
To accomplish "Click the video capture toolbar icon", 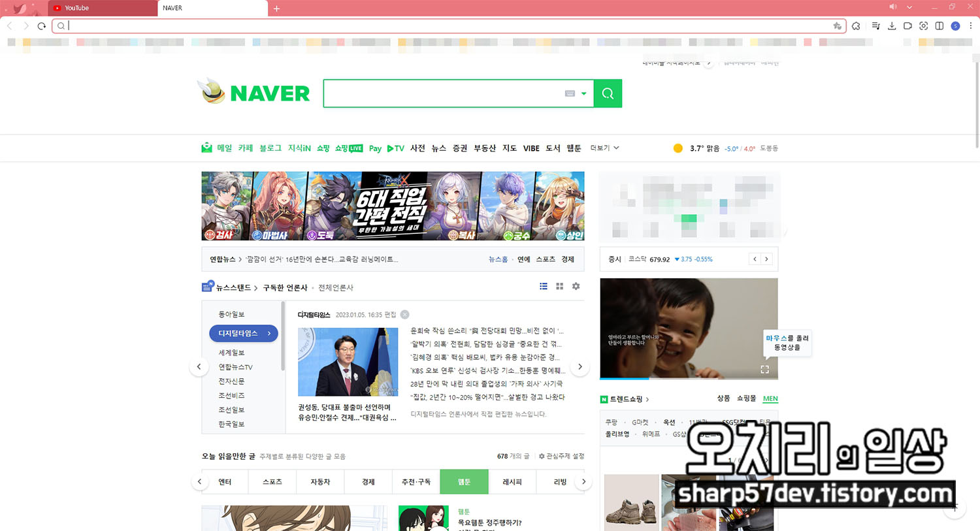I will point(907,26).
